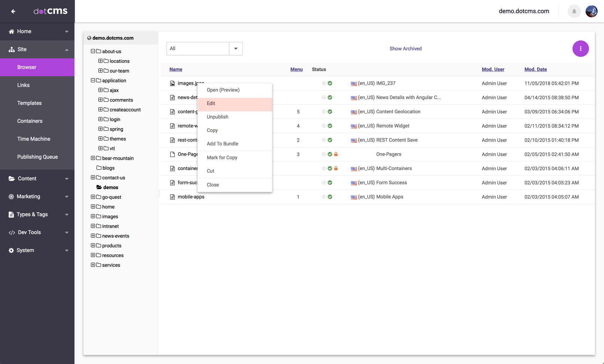This screenshot has width=604, height=364.
Task: Click the green published status icon for IMG_237
Action: (330, 83)
